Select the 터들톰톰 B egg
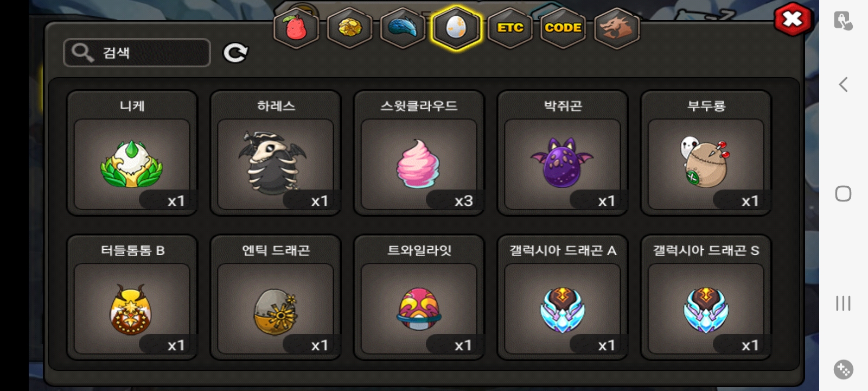The image size is (868, 391). 132,298
